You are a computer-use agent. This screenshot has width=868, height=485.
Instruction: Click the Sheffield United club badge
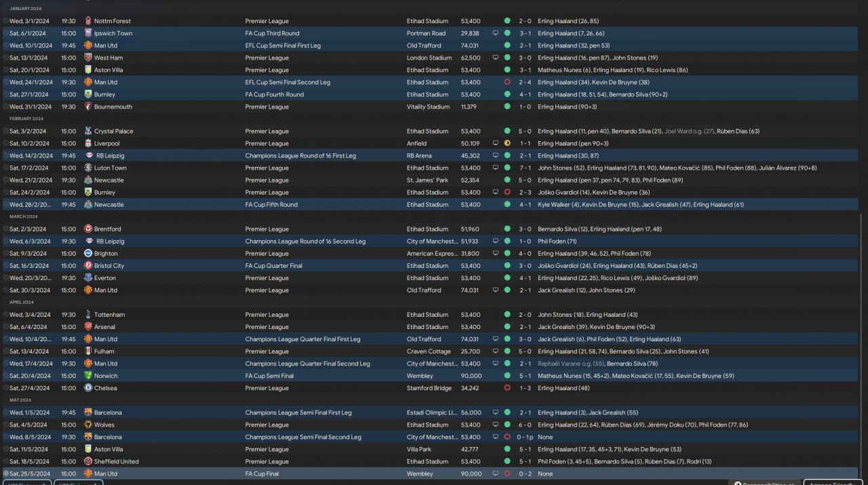[x=88, y=461]
